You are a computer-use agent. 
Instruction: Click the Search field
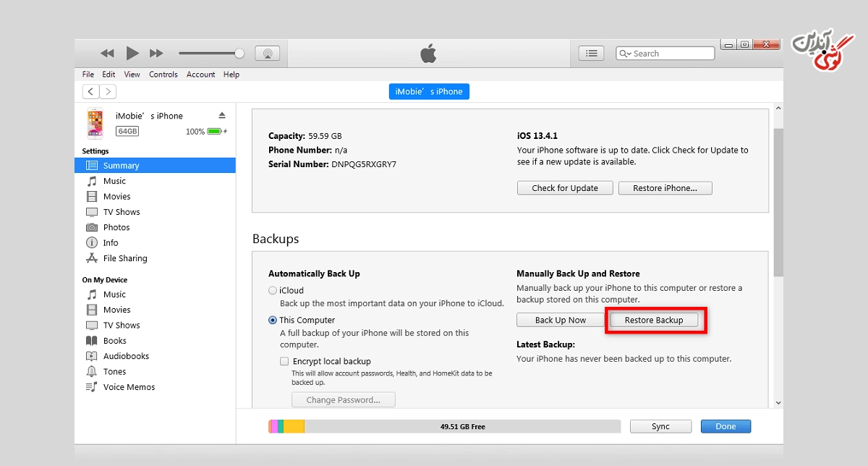[x=665, y=54]
